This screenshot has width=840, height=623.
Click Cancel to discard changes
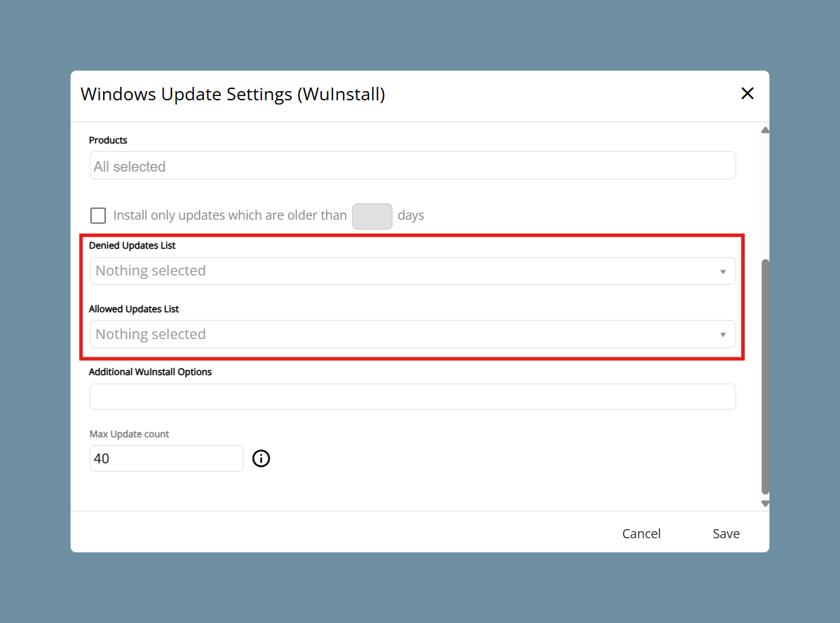point(641,533)
